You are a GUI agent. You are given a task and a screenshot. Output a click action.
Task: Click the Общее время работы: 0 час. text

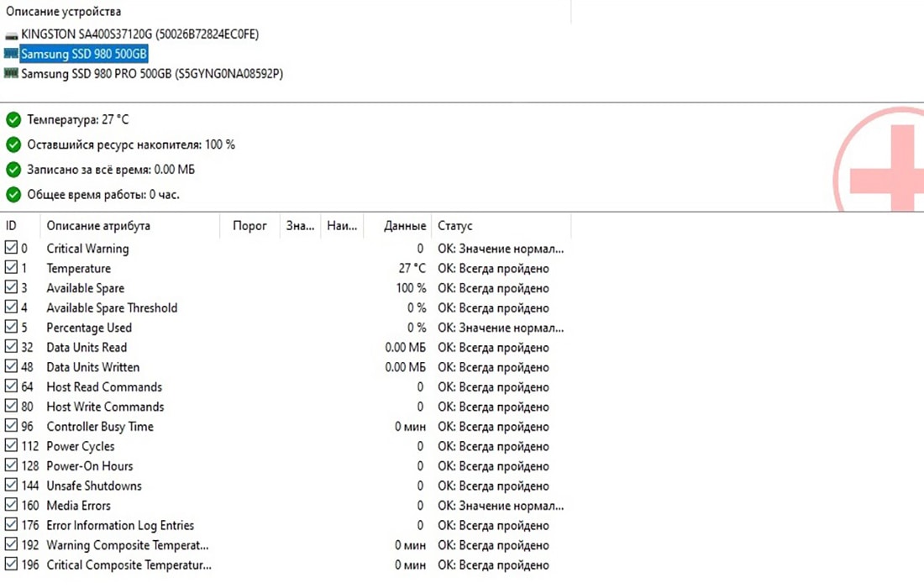pos(103,195)
